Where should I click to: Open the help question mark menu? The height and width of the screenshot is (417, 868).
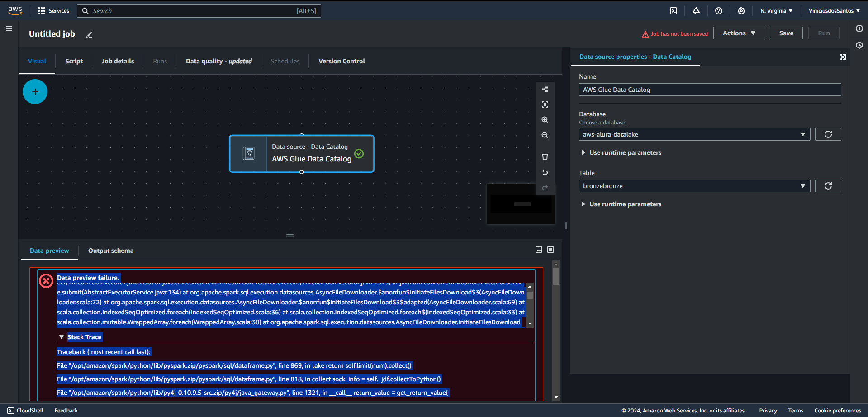[719, 11]
